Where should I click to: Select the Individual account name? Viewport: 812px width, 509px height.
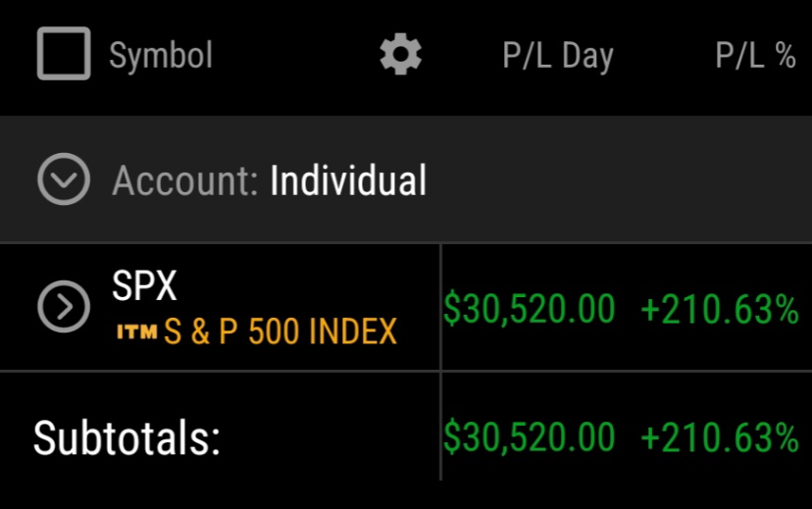pyautogui.click(x=348, y=180)
